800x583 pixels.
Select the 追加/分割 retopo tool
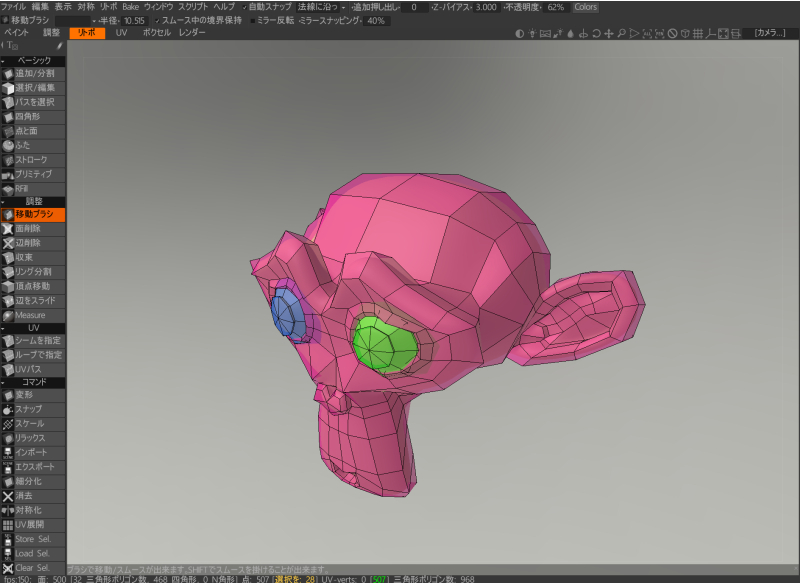point(34,74)
